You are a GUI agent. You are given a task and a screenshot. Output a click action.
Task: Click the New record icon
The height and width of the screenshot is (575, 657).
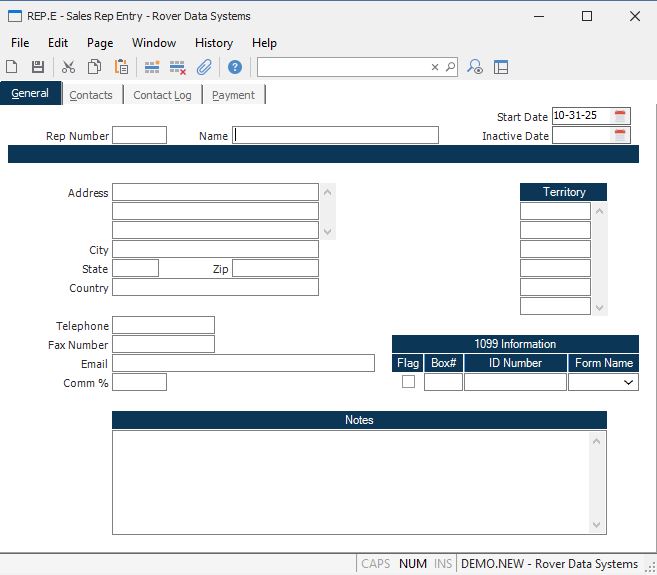tap(12, 67)
